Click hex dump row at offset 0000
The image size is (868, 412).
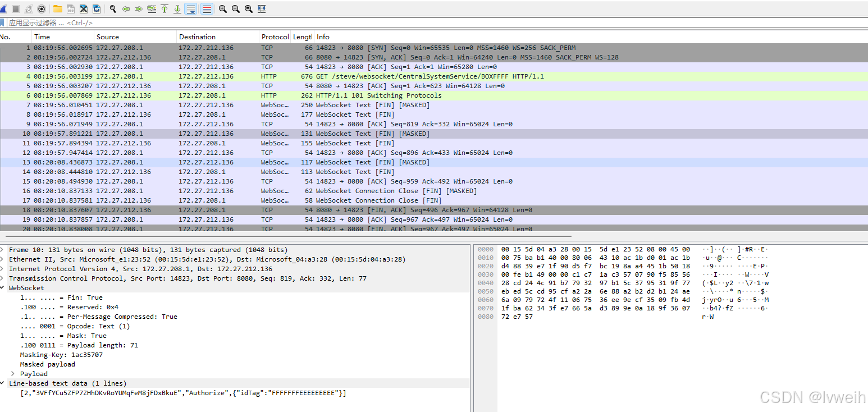click(623, 249)
